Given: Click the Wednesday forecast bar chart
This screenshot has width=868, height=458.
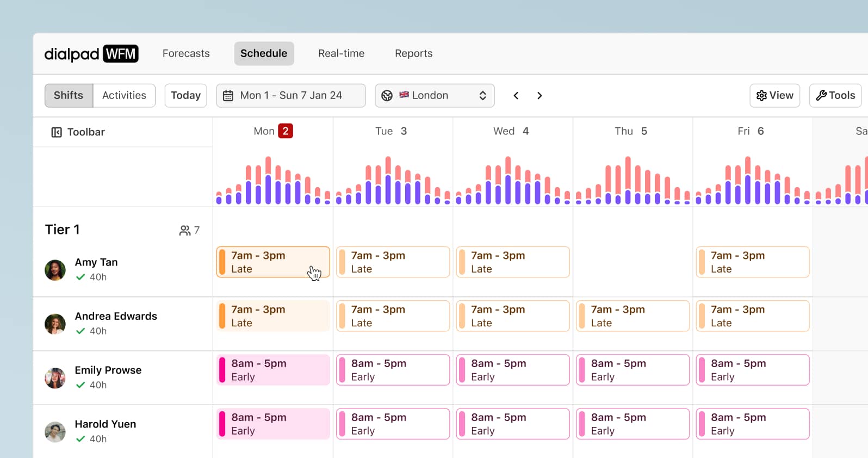Looking at the screenshot, I should pyautogui.click(x=512, y=181).
